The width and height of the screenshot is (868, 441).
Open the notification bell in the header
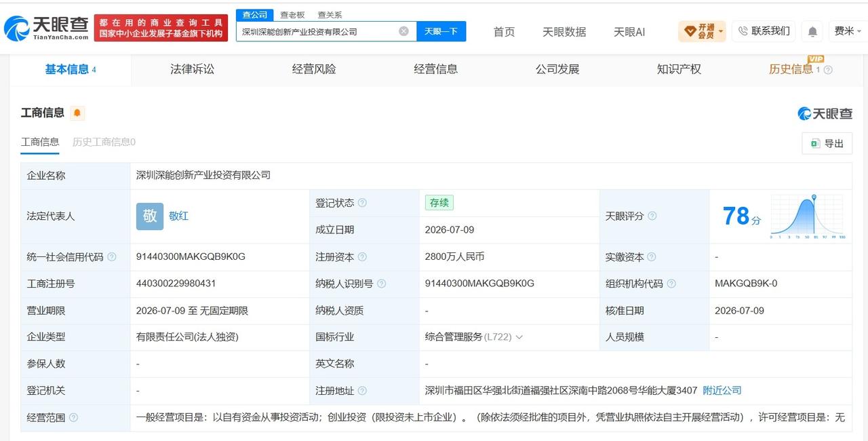click(812, 31)
